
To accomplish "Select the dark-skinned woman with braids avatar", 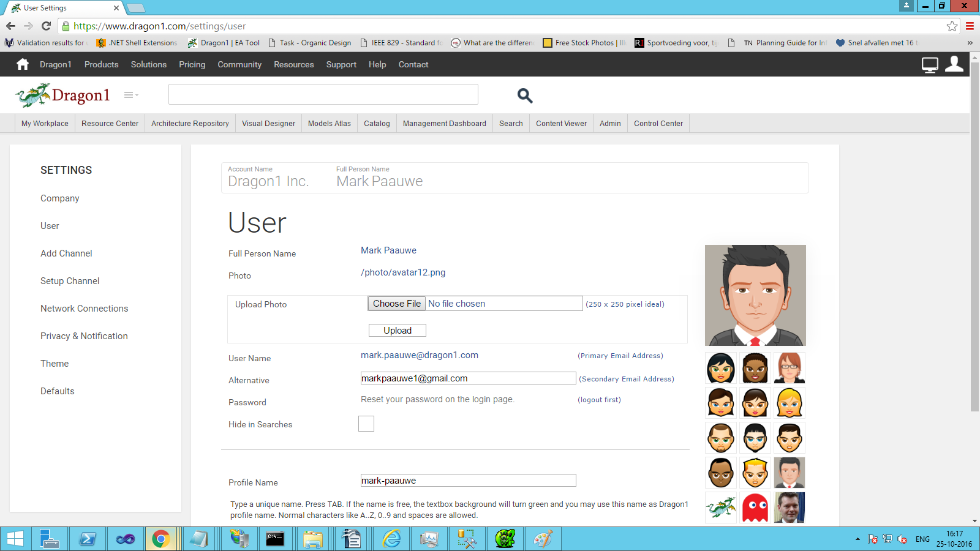I will click(755, 368).
